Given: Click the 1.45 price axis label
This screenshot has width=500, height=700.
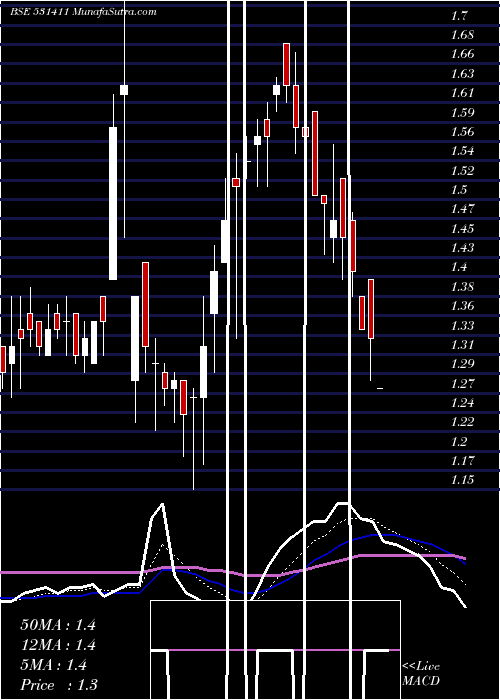Looking at the screenshot, I should 462,229.
